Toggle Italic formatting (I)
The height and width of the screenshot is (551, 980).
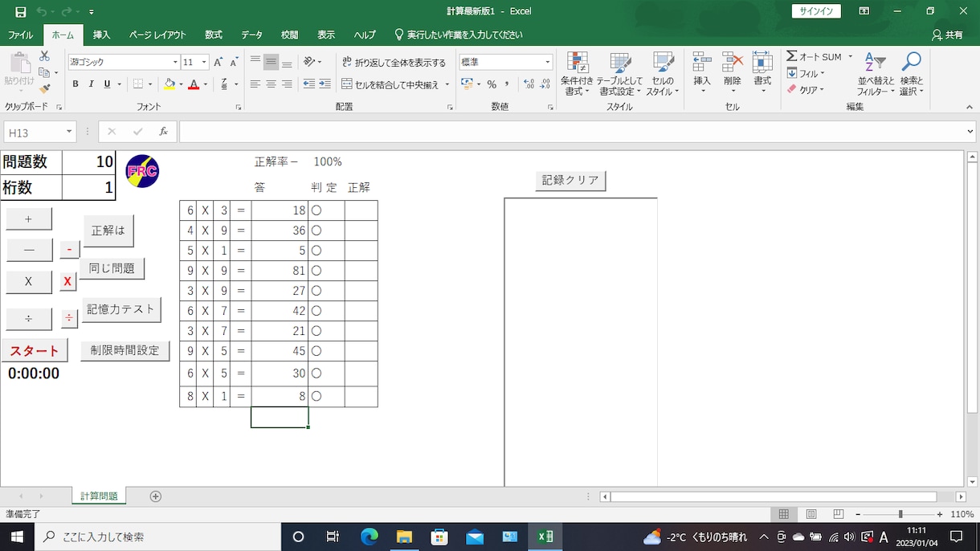92,84
